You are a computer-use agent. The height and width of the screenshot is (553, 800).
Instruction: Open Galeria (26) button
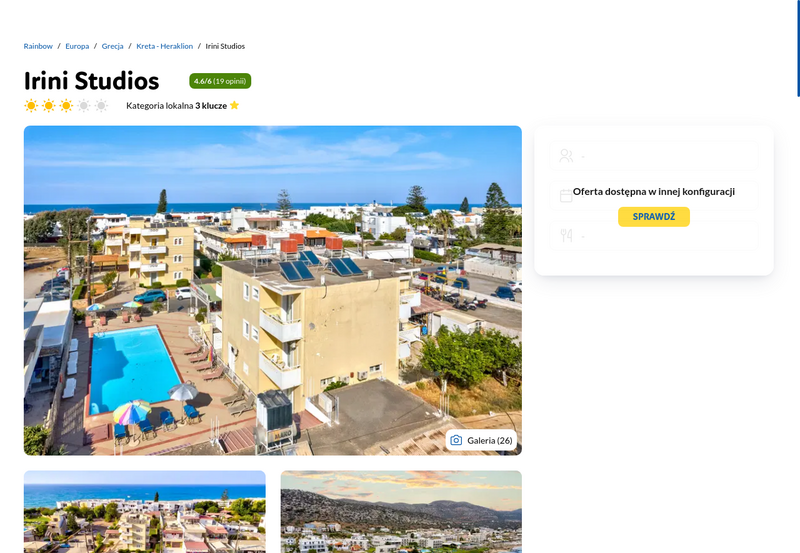(x=481, y=440)
